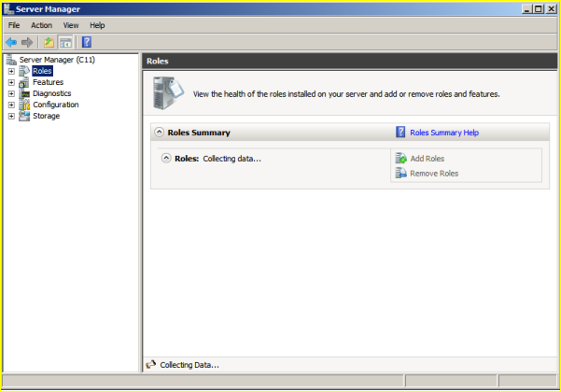Click the Up One Level folder icon

pos(49,42)
